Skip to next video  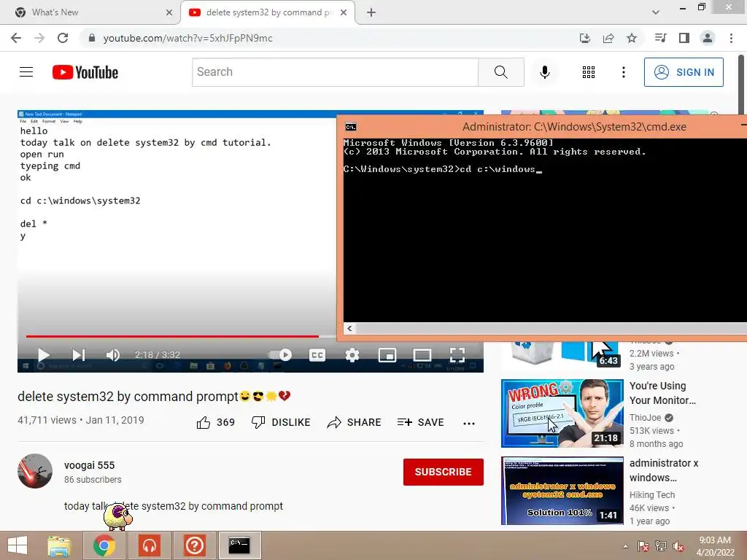[x=79, y=355]
